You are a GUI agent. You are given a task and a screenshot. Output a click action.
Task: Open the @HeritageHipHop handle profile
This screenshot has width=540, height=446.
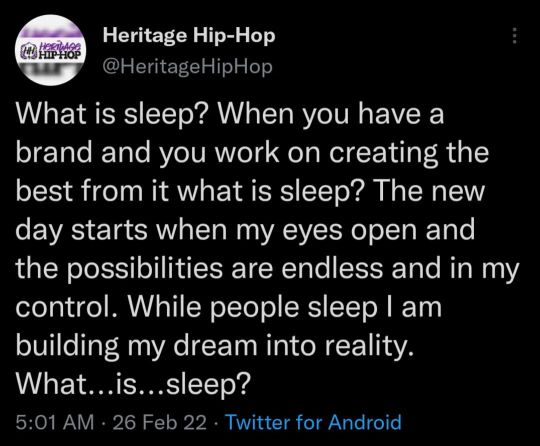(188, 67)
